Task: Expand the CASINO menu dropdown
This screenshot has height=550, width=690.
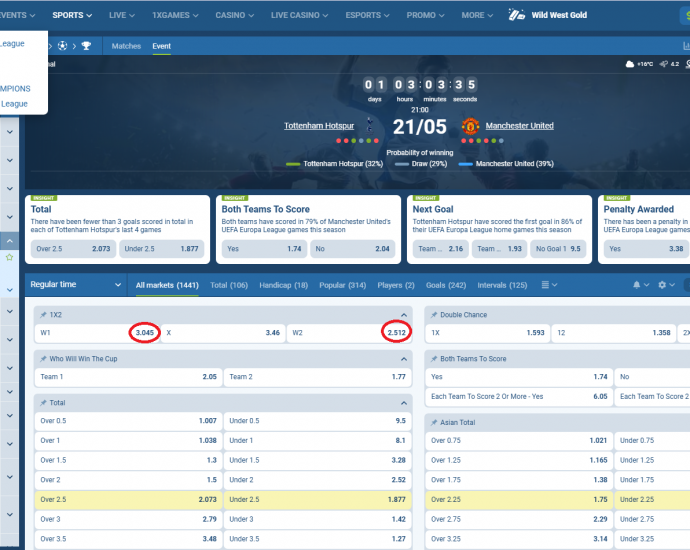Action: coord(235,15)
